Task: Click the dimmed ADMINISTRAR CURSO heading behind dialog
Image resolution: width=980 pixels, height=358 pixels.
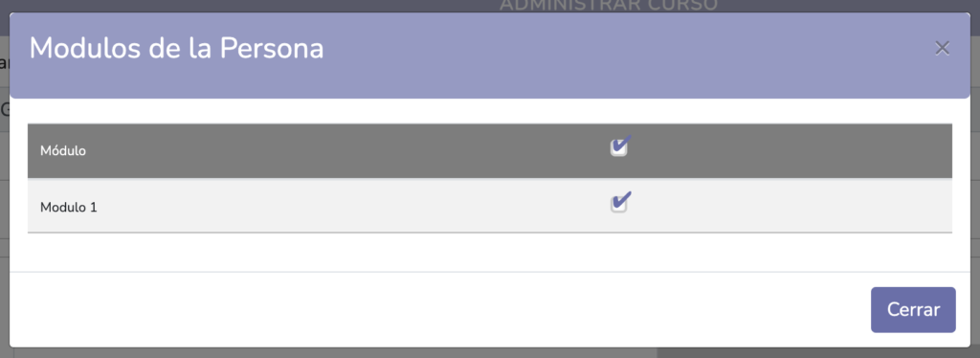Action: [x=609, y=6]
